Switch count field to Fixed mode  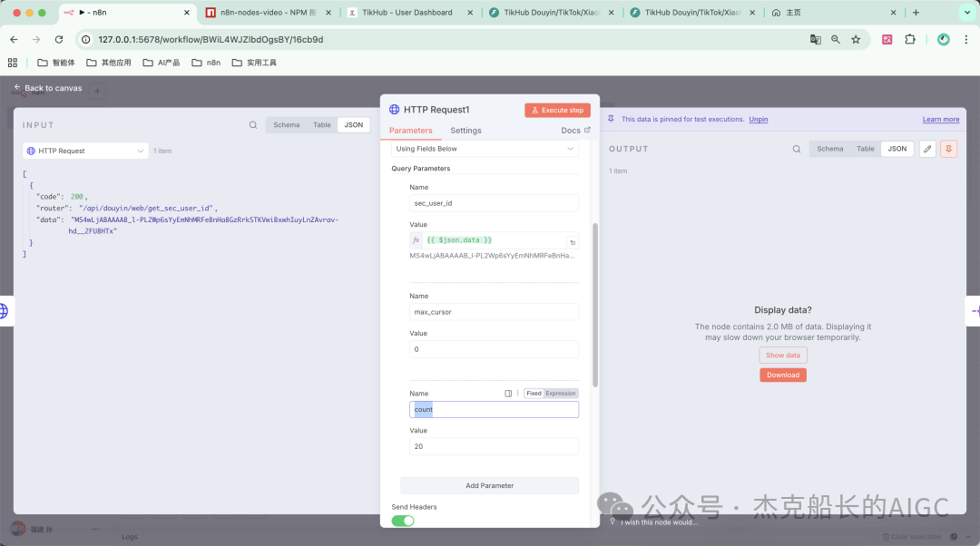[534, 394]
